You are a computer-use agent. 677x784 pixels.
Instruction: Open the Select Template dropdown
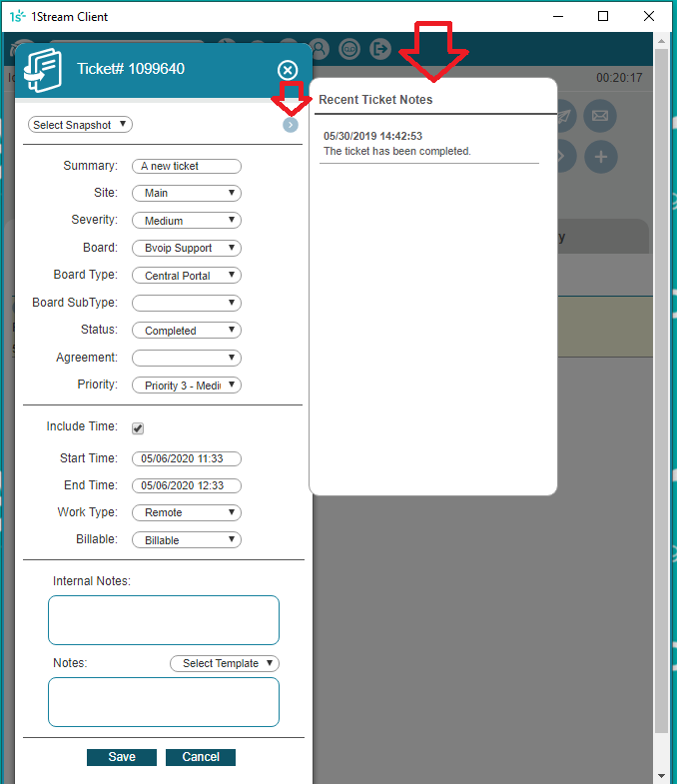225,663
